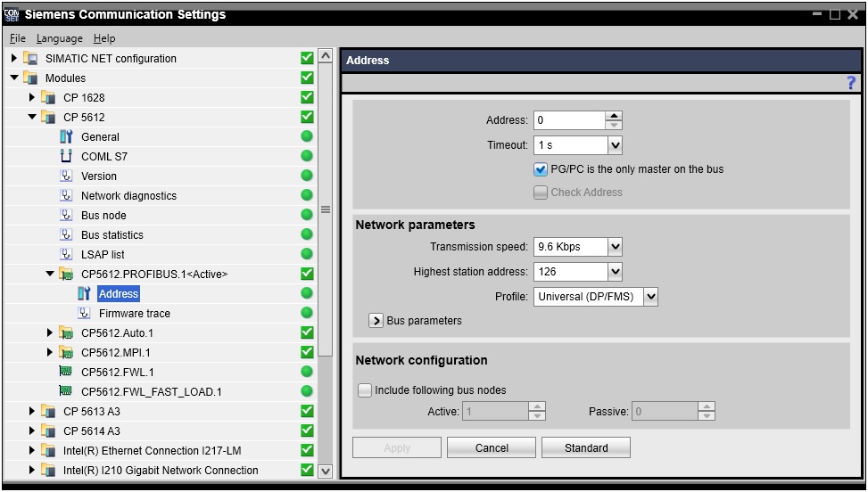Click green check beside CP5612.PROFIBUS.1

pyautogui.click(x=307, y=274)
